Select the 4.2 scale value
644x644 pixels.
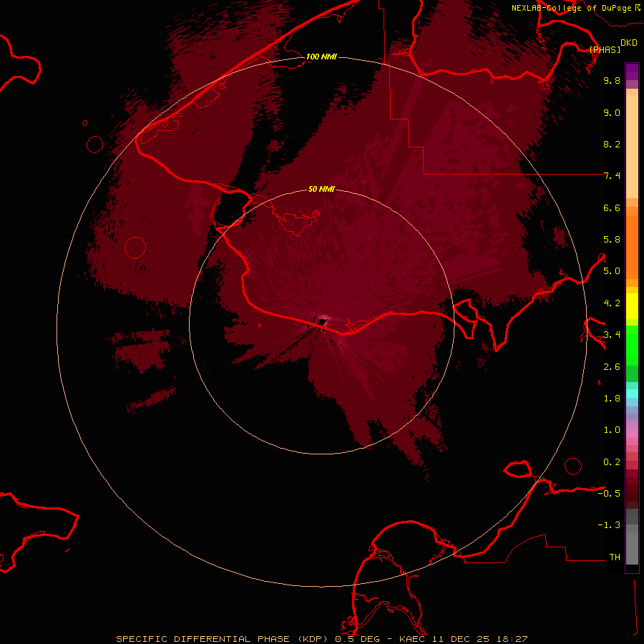click(612, 303)
